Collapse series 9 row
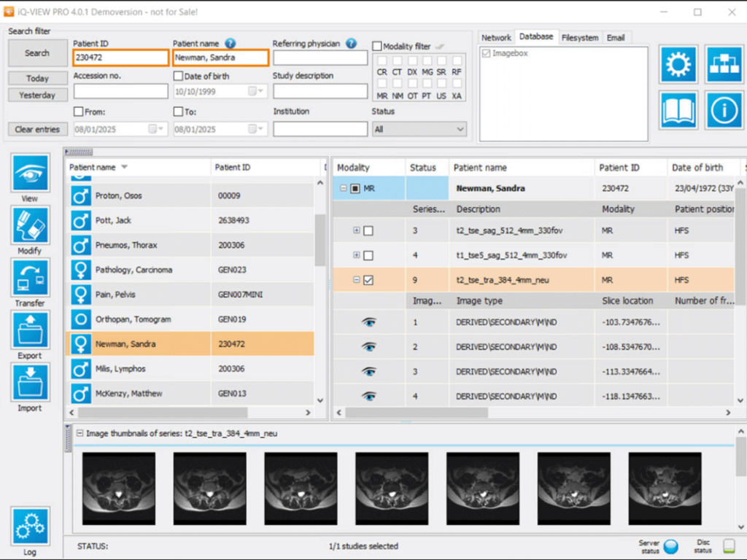 click(x=356, y=279)
